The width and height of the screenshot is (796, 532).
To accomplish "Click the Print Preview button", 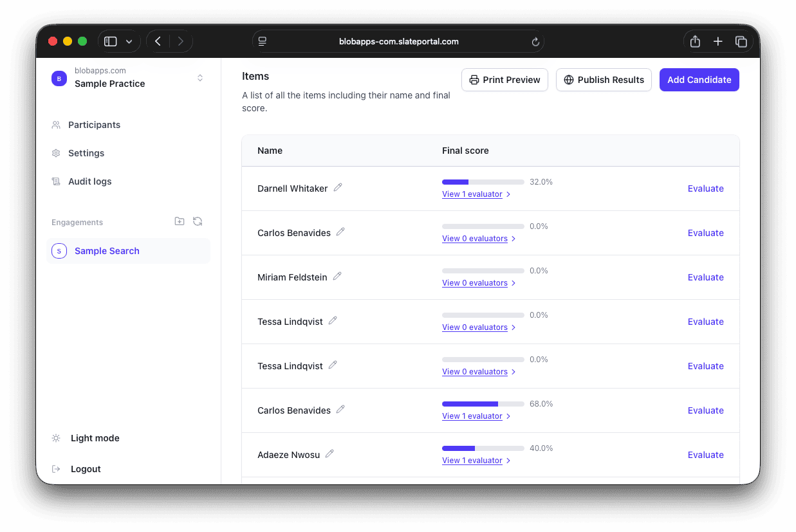I will tap(504, 80).
